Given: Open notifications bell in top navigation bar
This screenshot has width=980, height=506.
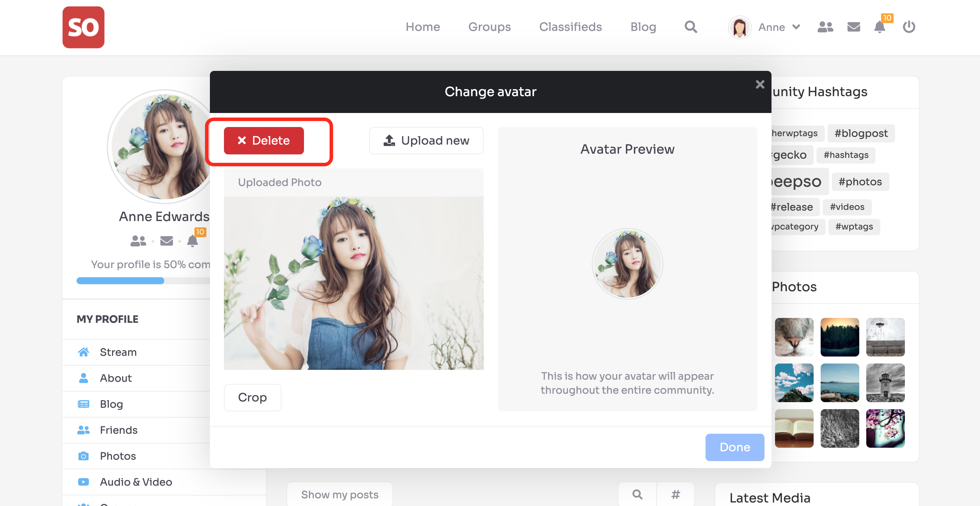Looking at the screenshot, I should pyautogui.click(x=879, y=27).
